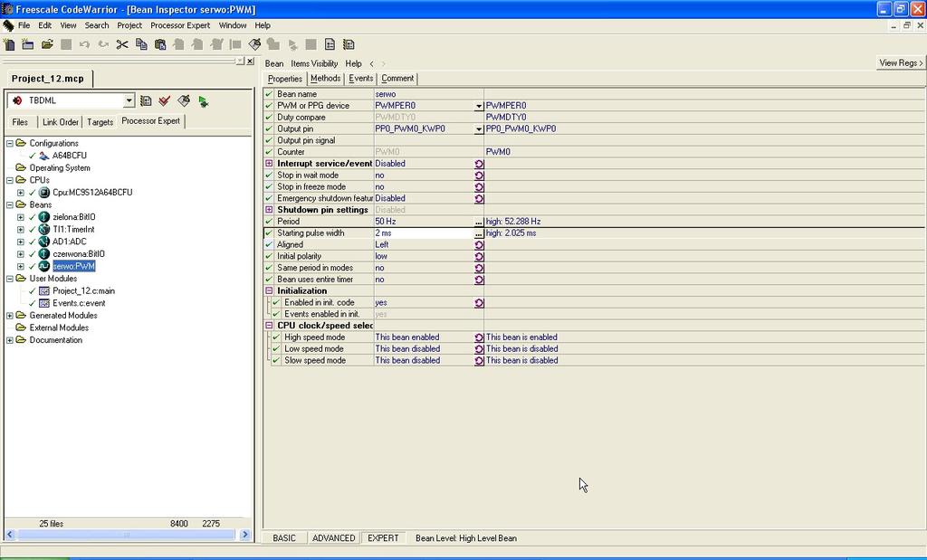The height and width of the screenshot is (560, 927).
Task: Click the Events.c:event module icon
Action: (x=44, y=303)
